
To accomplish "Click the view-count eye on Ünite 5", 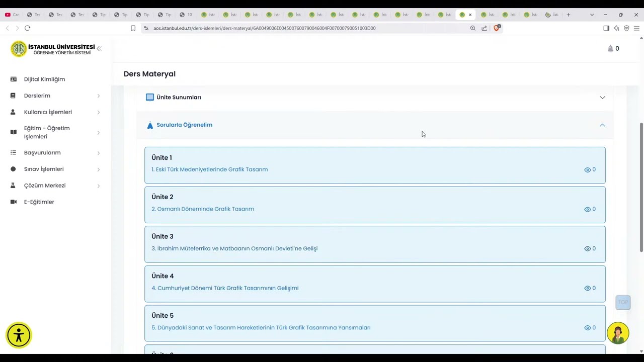I will coord(587,328).
